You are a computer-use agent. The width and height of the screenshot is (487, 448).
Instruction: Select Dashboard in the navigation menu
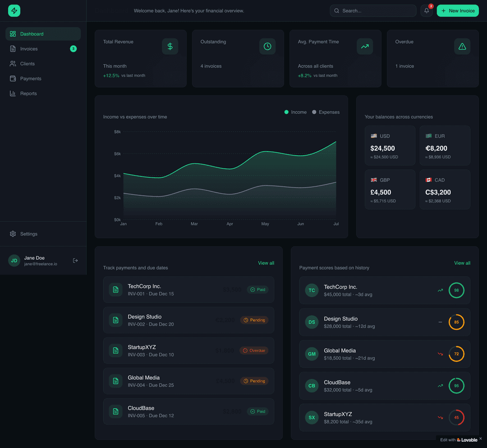[13, 34]
